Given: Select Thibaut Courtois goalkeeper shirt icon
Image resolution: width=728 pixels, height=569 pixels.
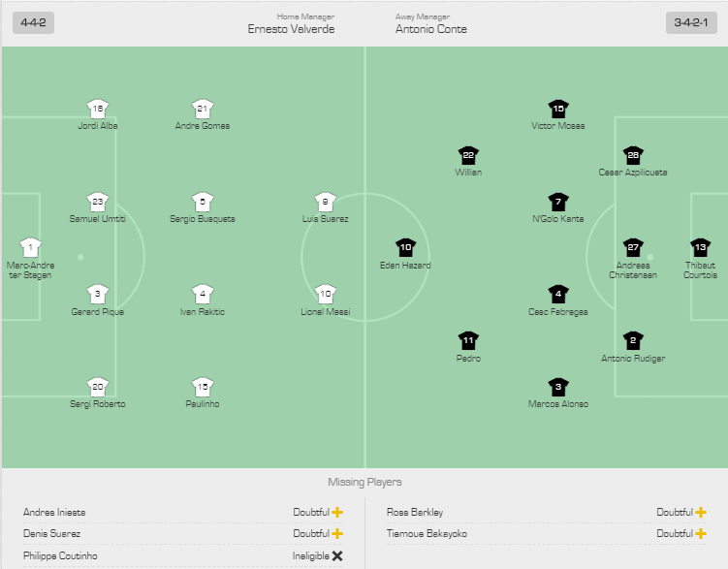Looking at the screenshot, I should (700, 247).
